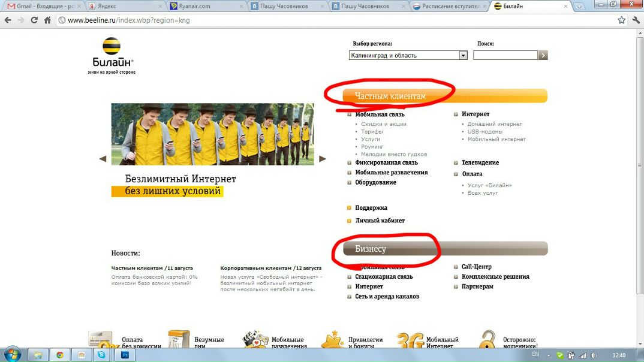Open 3G Мобильный Интернет icon
Viewport: 644px width, 362px height.
coord(410,340)
